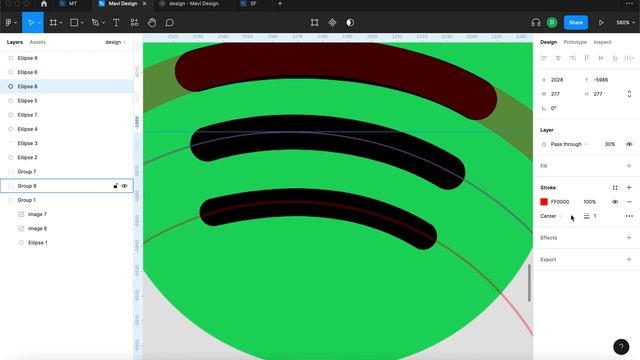Open the Assets tab

(x=38, y=42)
